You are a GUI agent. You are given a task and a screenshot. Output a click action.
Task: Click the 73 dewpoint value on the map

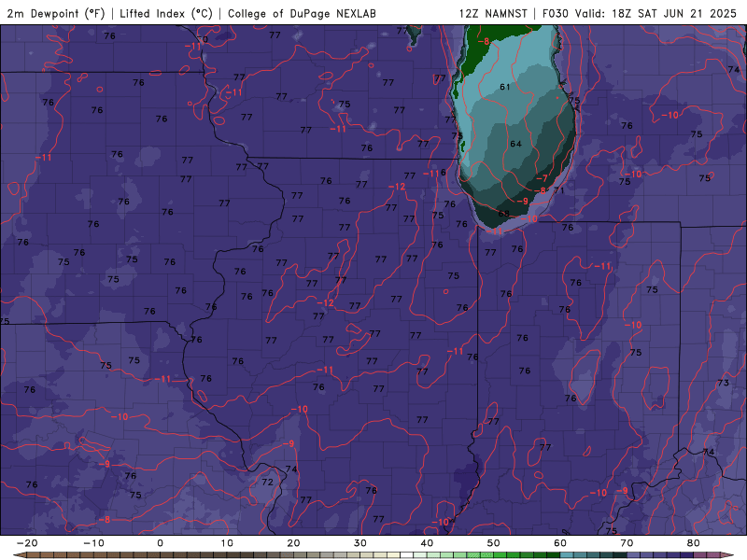723,383
